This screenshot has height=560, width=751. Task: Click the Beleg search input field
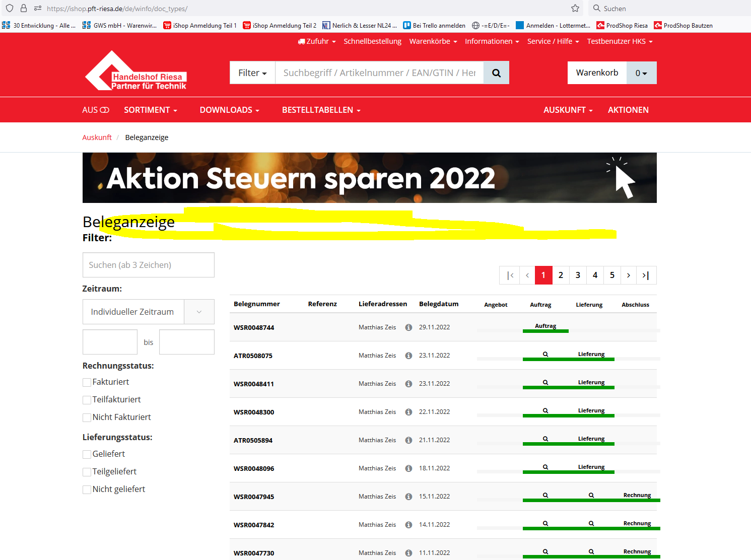pos(148,265)
